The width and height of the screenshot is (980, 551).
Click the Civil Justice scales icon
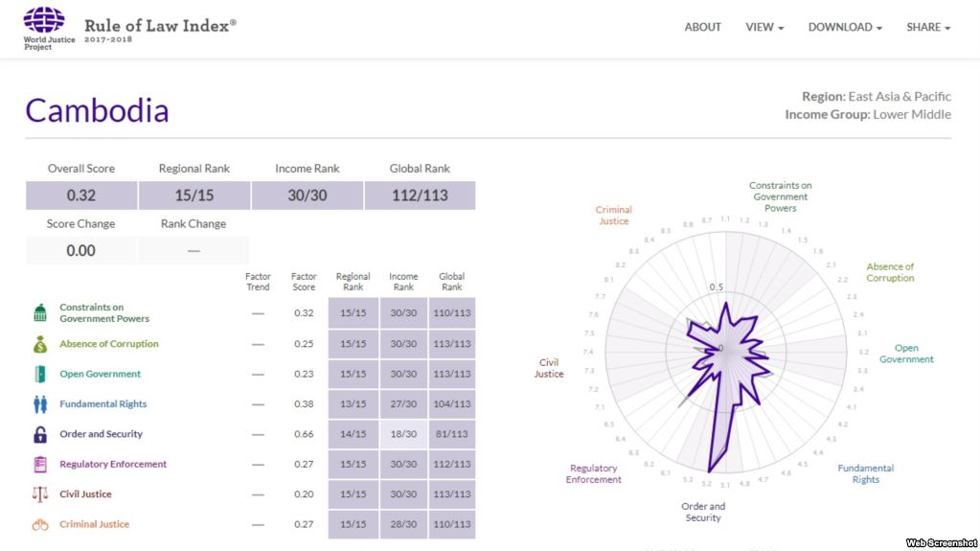click(x=40, y=494)
